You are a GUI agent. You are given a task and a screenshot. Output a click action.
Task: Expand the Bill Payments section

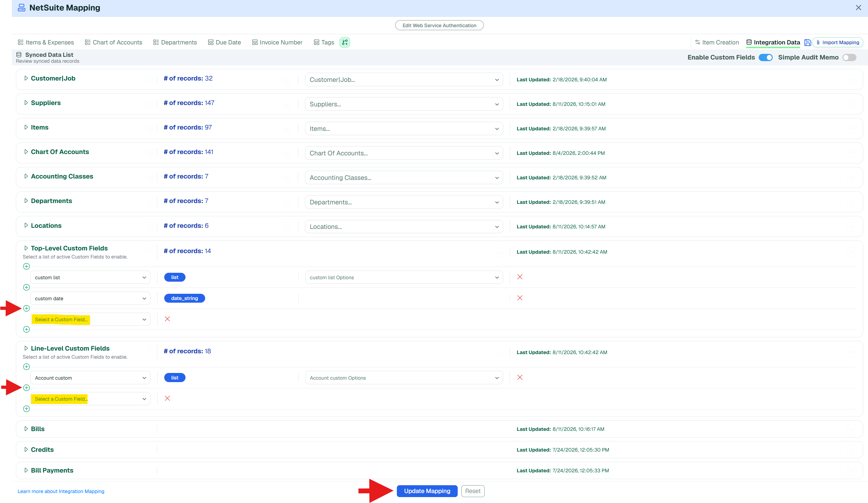[26, 470]
